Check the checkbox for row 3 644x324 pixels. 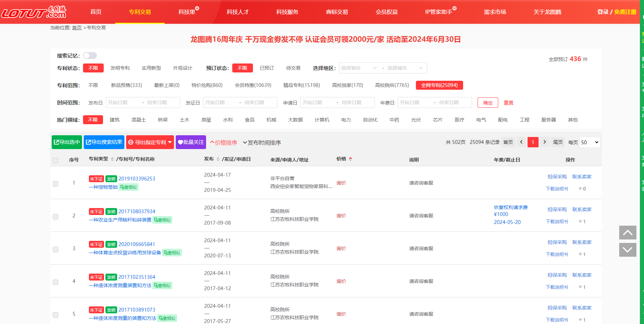pos(55,249)
